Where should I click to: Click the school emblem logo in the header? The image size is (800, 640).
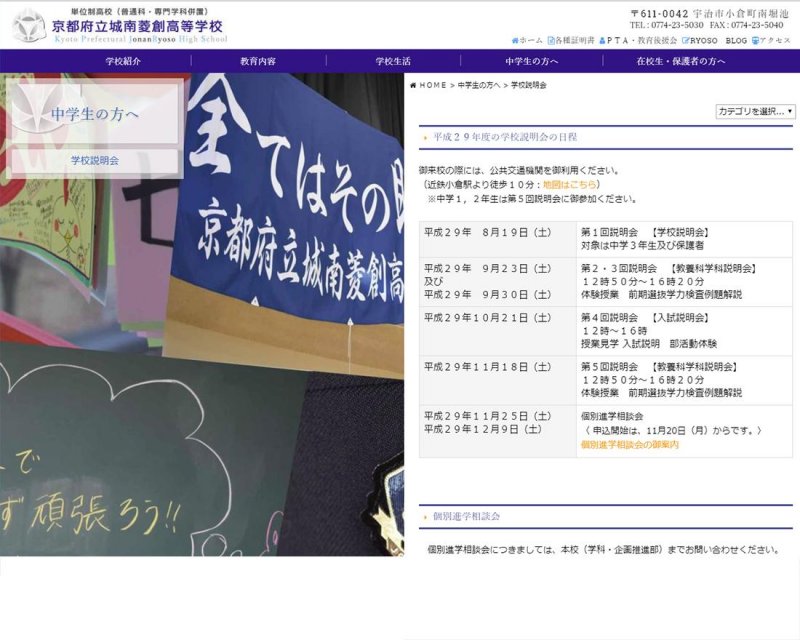28,26
